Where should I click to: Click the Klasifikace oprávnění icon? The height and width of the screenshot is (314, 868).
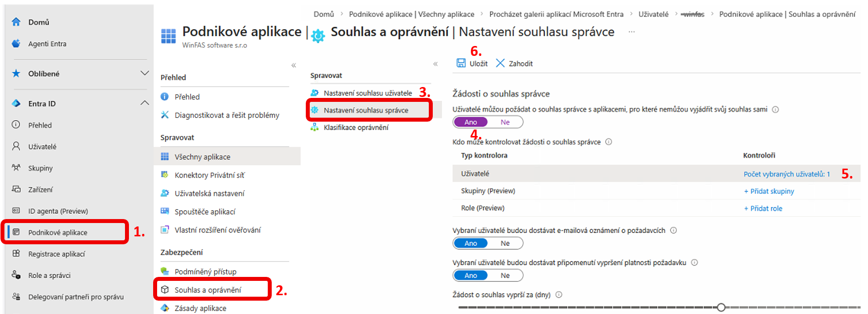pos(315,128)
